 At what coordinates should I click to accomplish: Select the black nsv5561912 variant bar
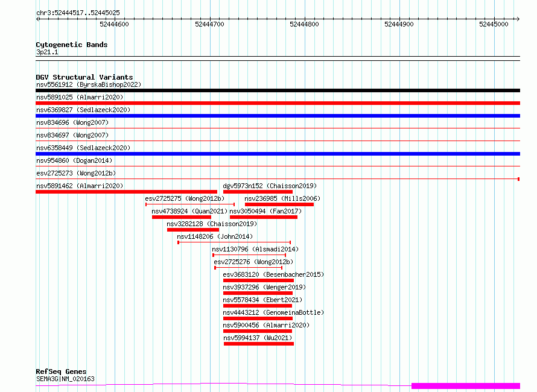coord(278,90)
